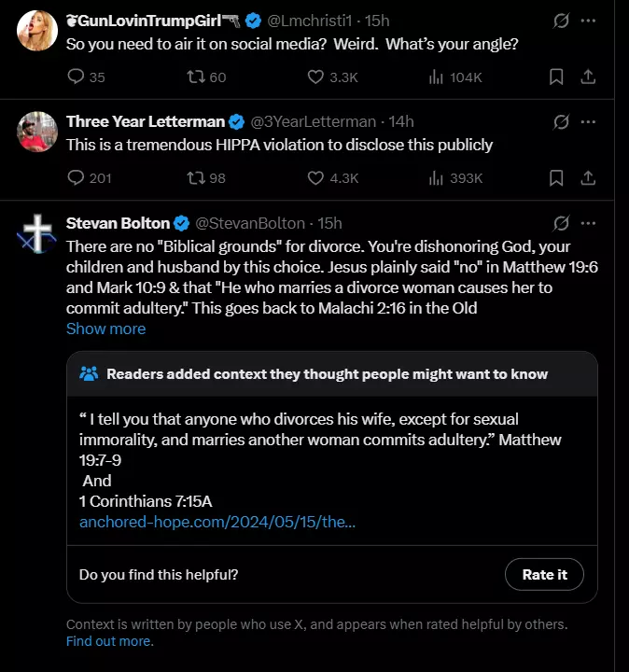Viewport: 629px width, 672px height.
Task: Click the Rate it button
Action: click(544, 574)
